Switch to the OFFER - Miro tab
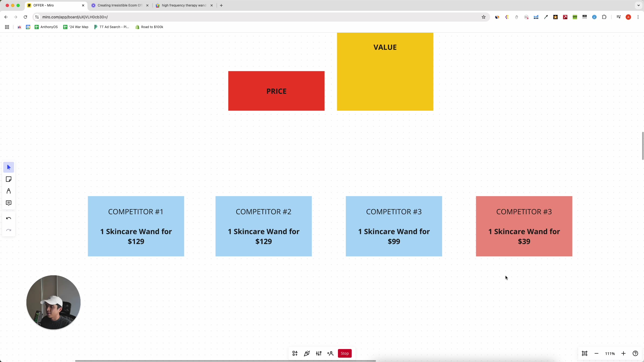This screenshot has height=362, width=644. coord(56,5)
